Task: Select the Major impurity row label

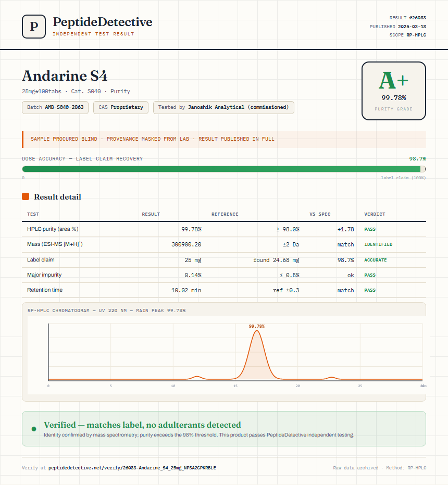Action: (x=44, y=275)
